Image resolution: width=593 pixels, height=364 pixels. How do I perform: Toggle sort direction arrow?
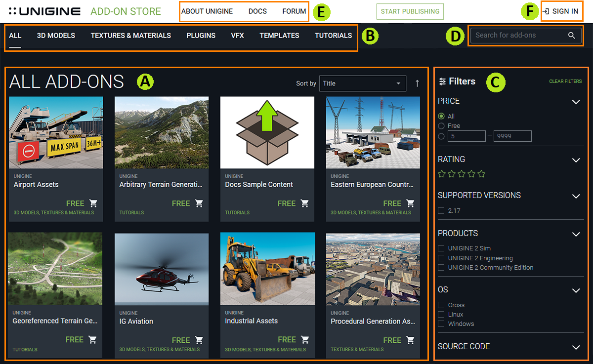417,83
